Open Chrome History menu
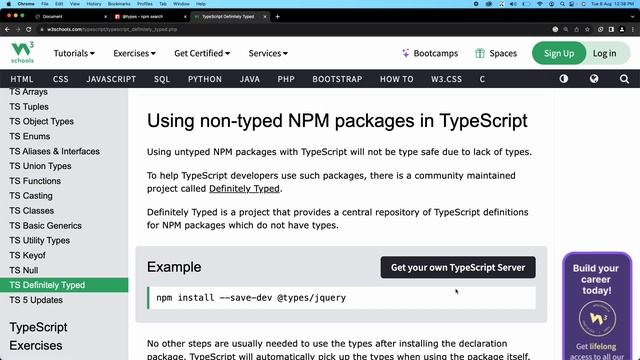This screenshot has width=640, height=360. [93, 4]
